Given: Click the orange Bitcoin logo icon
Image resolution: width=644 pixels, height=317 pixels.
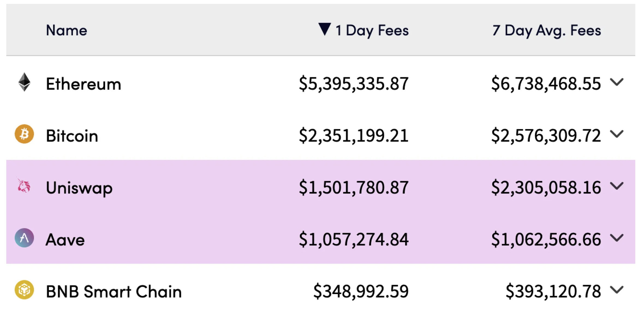Looking at the screenshot, I should click(24, 134).
